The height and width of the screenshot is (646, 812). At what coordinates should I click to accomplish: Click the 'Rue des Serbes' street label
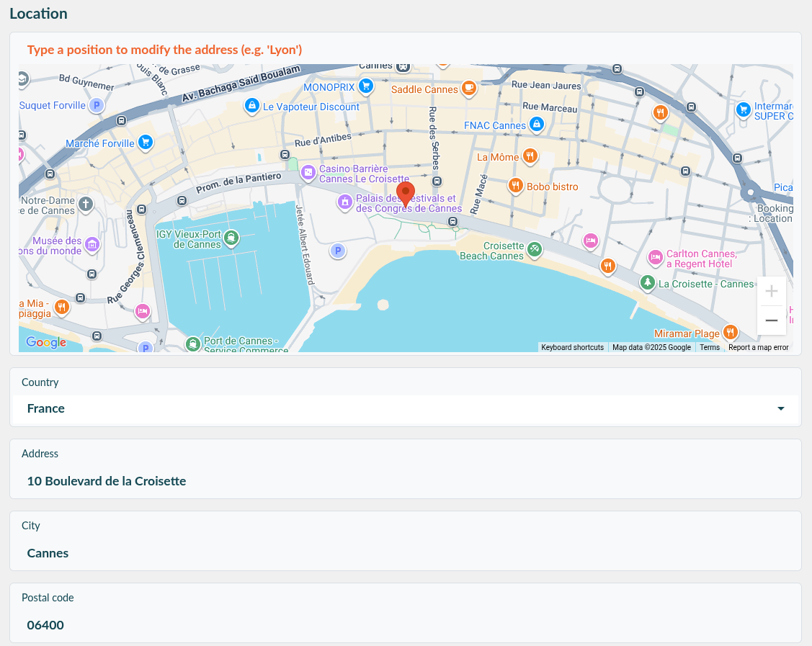434,138
